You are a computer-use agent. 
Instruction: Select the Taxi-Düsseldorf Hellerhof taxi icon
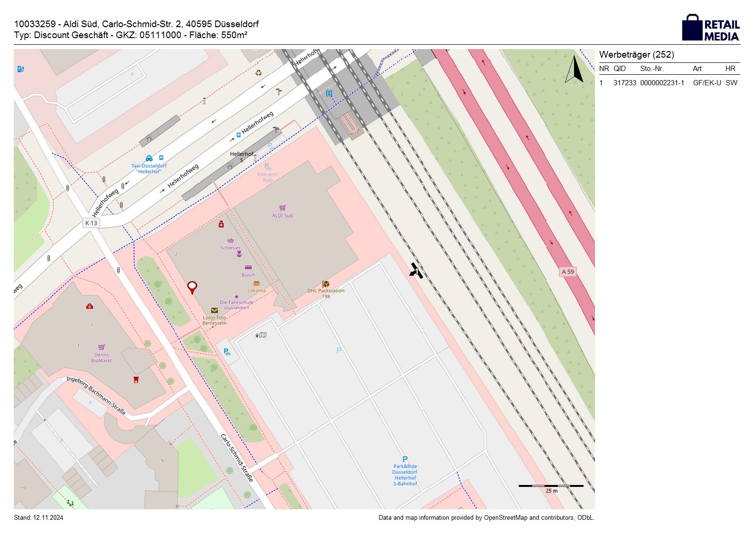[x=149, y=158]
